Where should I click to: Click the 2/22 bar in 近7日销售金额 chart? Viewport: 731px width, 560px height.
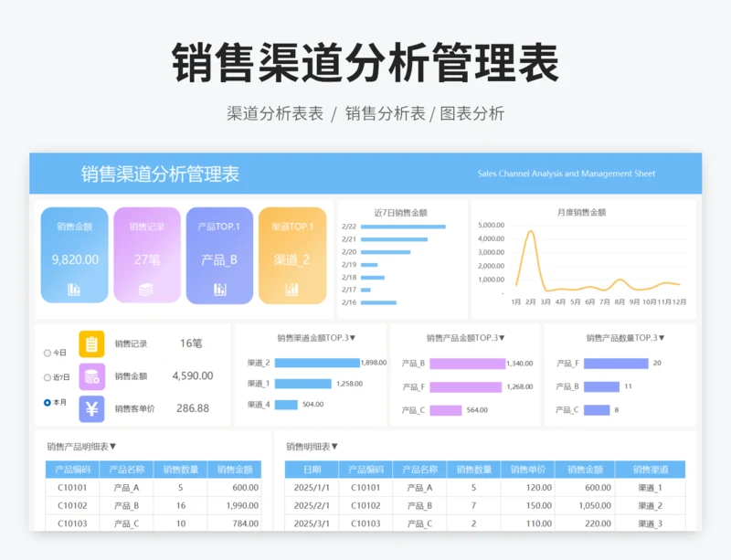(x=403, y=227)
